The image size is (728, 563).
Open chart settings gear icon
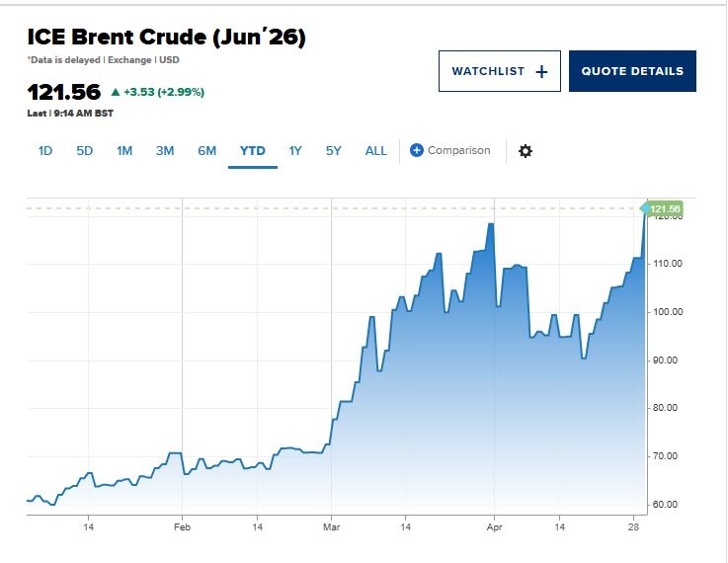point(526,151)
